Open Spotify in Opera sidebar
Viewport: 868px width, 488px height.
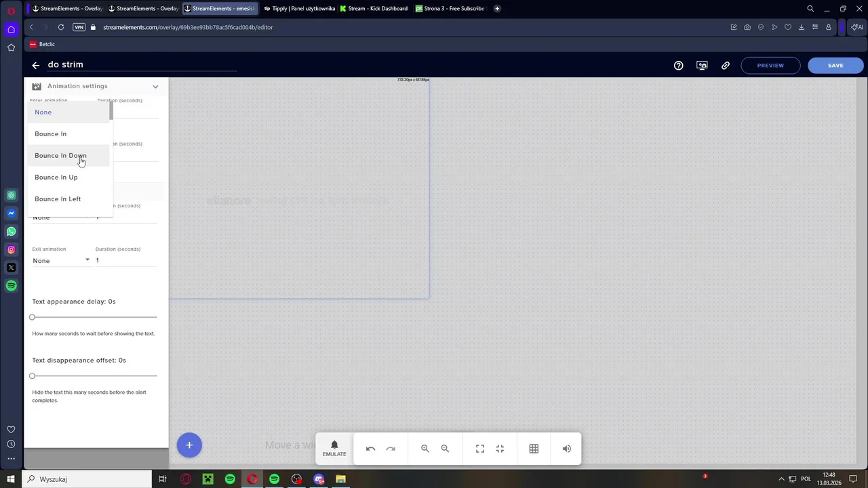click(x=12, y=286)
